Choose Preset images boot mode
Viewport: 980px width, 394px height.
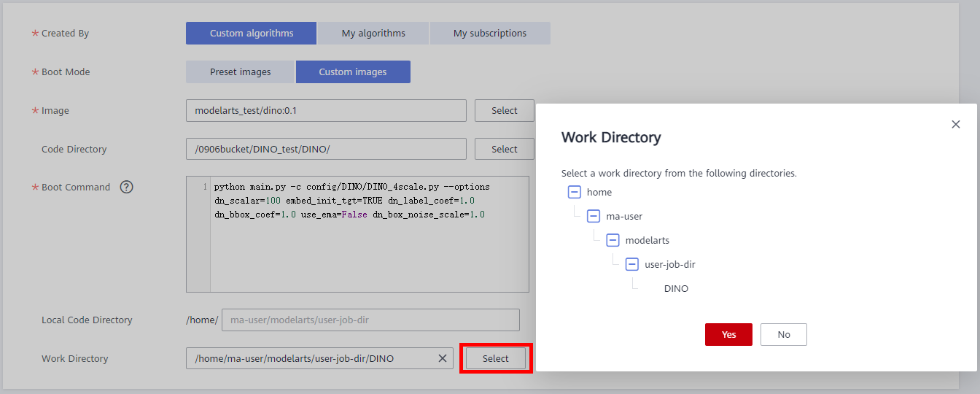point(240,72)
